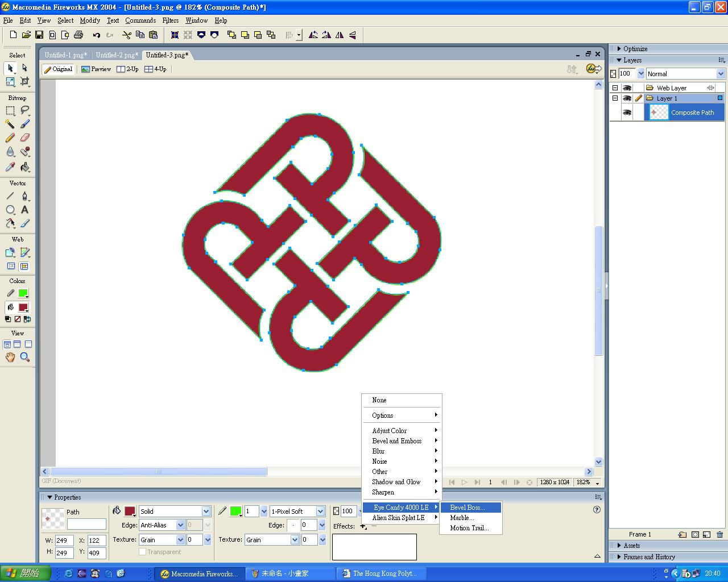Image resolution: width=728 pixels, height=582 pixels.
Task: Switch to Standard Screen view mode
Action: coord(7,344)
